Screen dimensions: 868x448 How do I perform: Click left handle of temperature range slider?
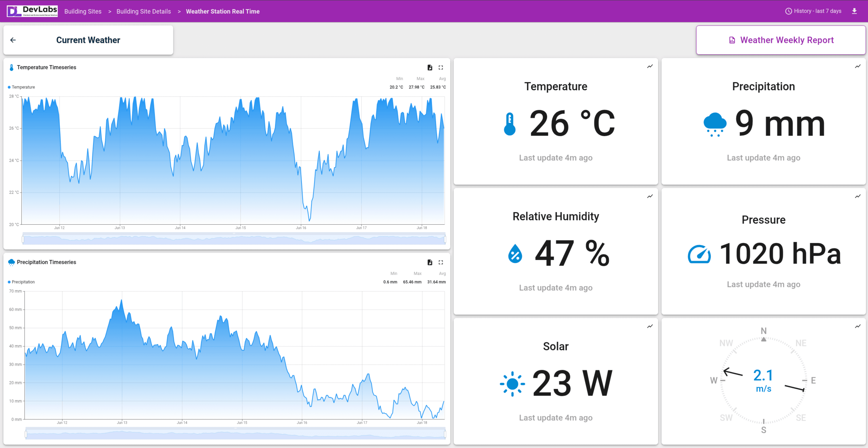pyautogui.click(x=23, y=239)
